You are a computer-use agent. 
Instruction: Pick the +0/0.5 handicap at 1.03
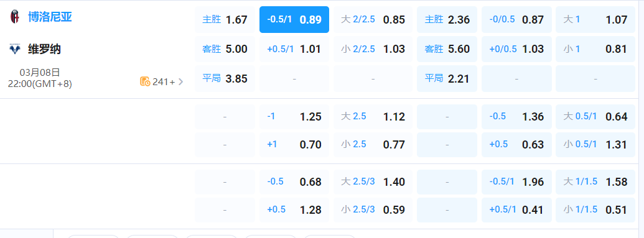516,49
